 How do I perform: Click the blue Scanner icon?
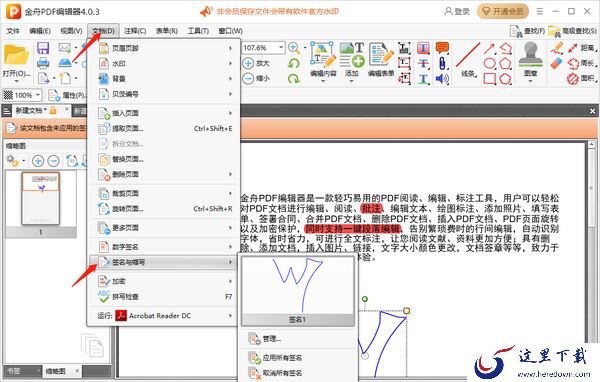tap(64, 63)
